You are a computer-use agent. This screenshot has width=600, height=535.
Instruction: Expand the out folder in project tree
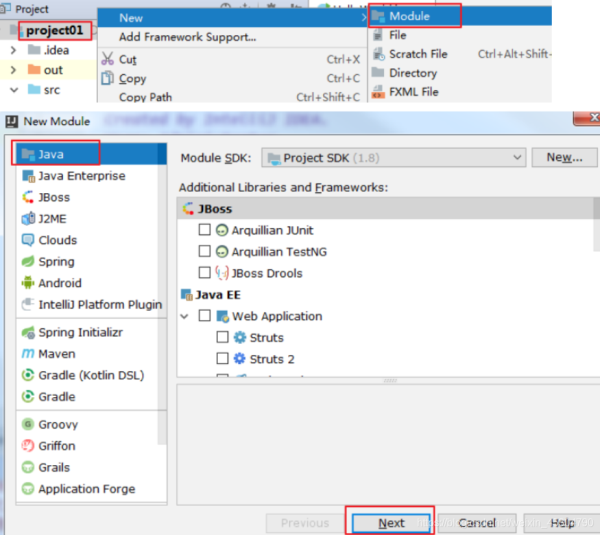tap(13, 70)
